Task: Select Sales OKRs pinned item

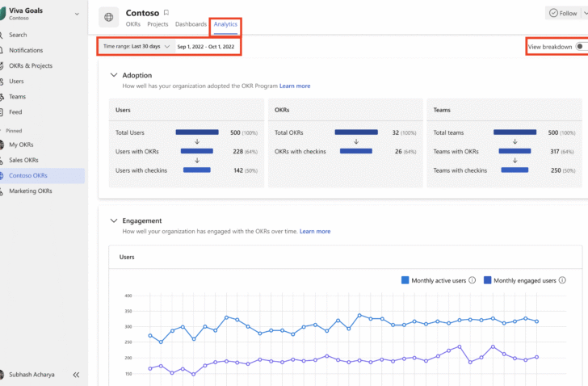Action: (23, 160)
